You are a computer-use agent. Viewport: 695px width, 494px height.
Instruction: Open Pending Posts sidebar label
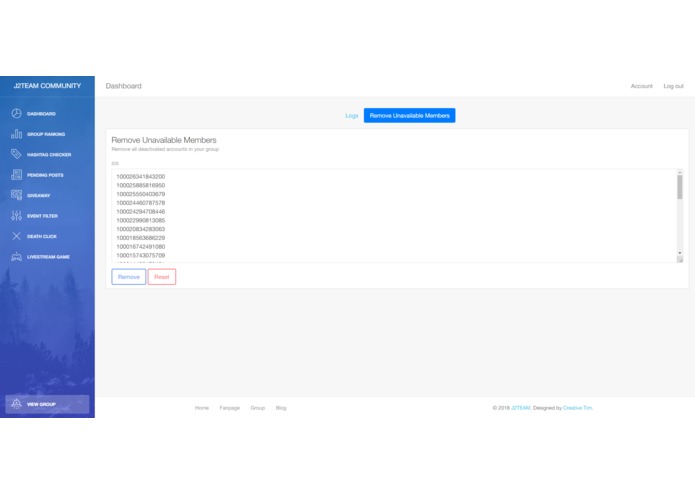tap(45, 175)
